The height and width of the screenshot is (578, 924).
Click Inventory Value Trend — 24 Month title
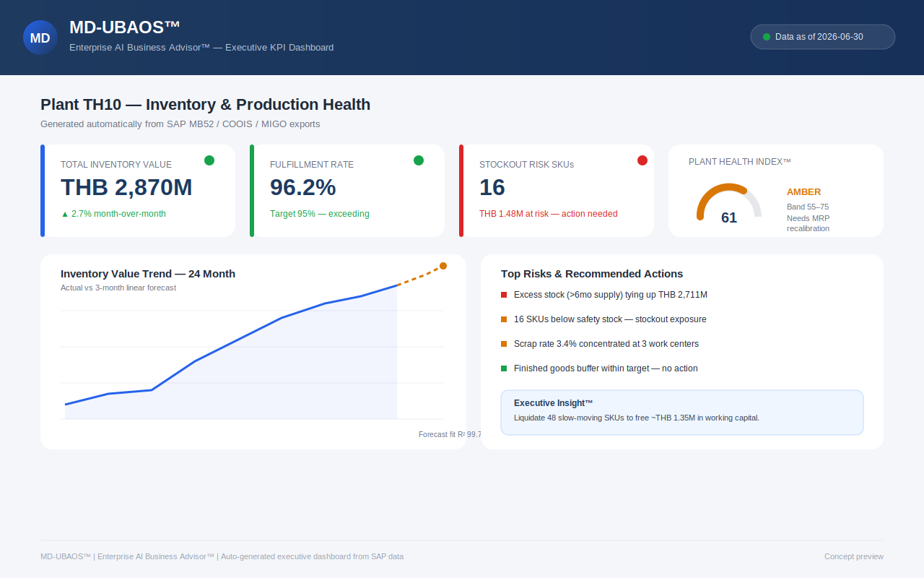(x=148, y=274)
